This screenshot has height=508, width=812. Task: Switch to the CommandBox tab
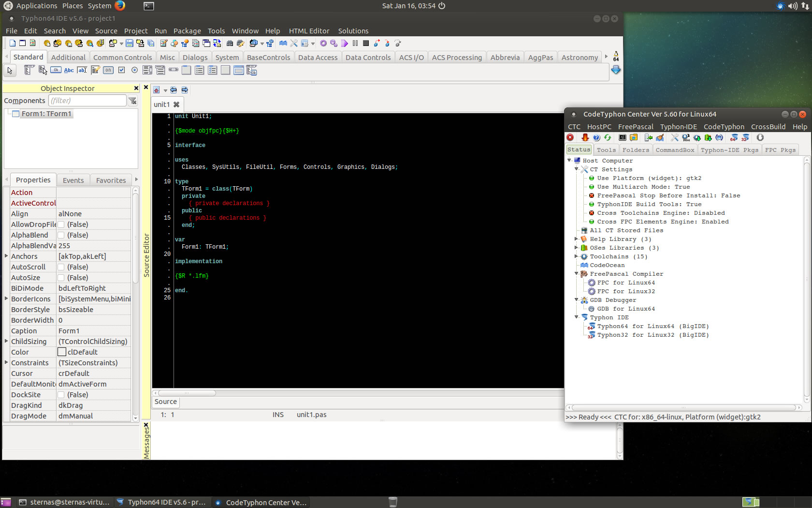tap(675, 150)
